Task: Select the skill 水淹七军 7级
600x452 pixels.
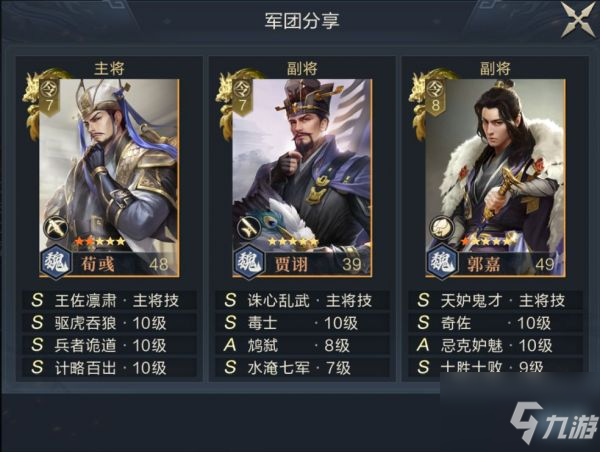Action: pos(303,368)
